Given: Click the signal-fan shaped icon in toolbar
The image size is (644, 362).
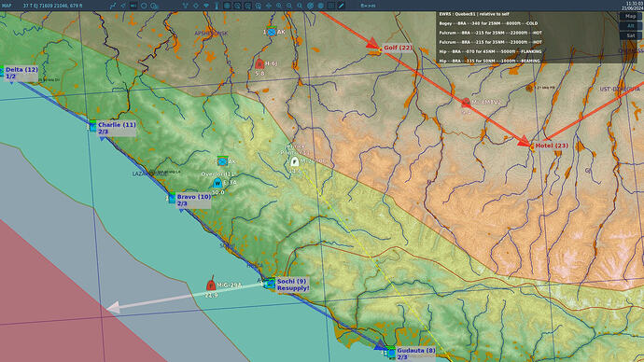Looking at the screenshot, I should [x=206, y=6].
